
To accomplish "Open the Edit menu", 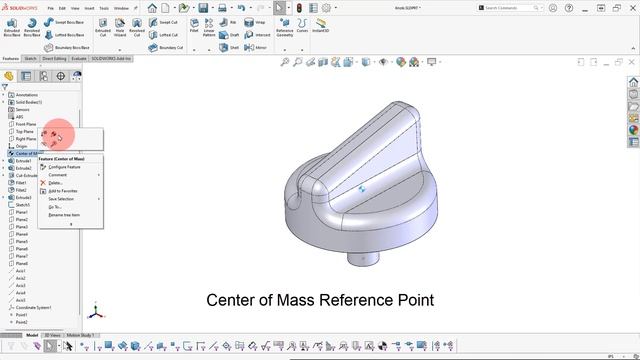I will point(62,8).
